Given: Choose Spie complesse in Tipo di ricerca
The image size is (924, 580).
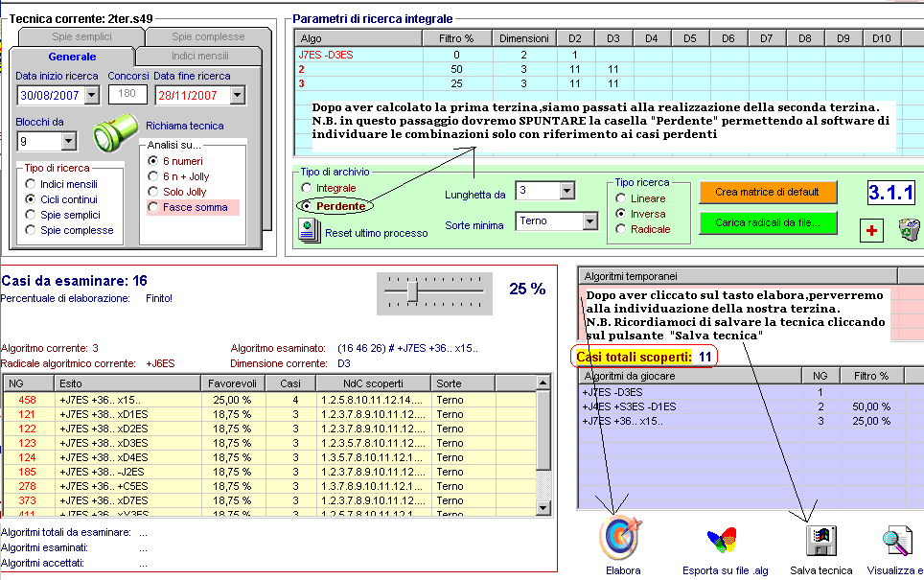Looking at the screenshot, I should pos(31,230).
